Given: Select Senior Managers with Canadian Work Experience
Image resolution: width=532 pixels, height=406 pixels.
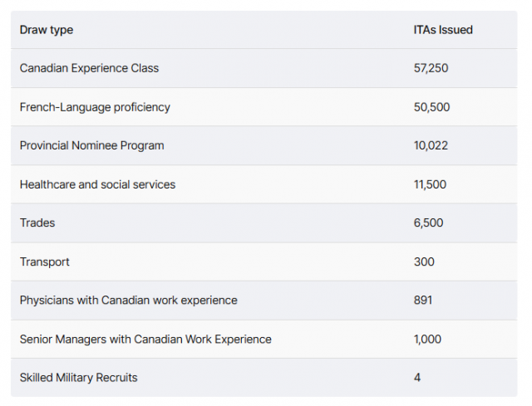Looking at the screenshot, I should tap(145, 340).
